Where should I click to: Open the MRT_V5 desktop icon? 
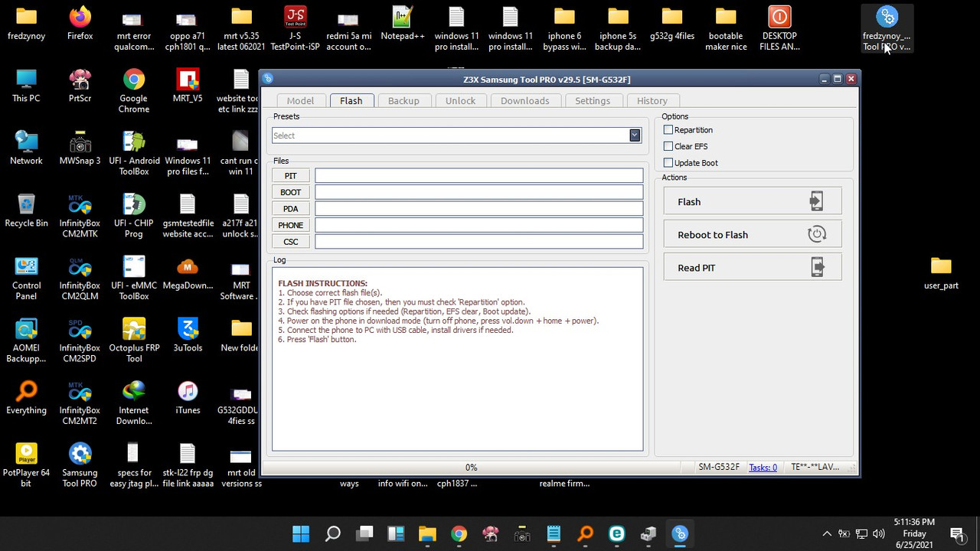click(x=188, y=86)
